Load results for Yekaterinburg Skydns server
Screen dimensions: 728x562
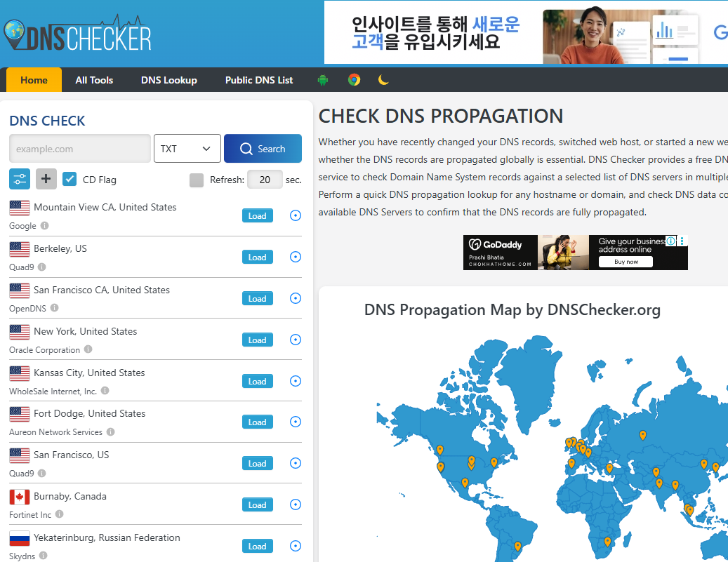(x=257, y=547)
